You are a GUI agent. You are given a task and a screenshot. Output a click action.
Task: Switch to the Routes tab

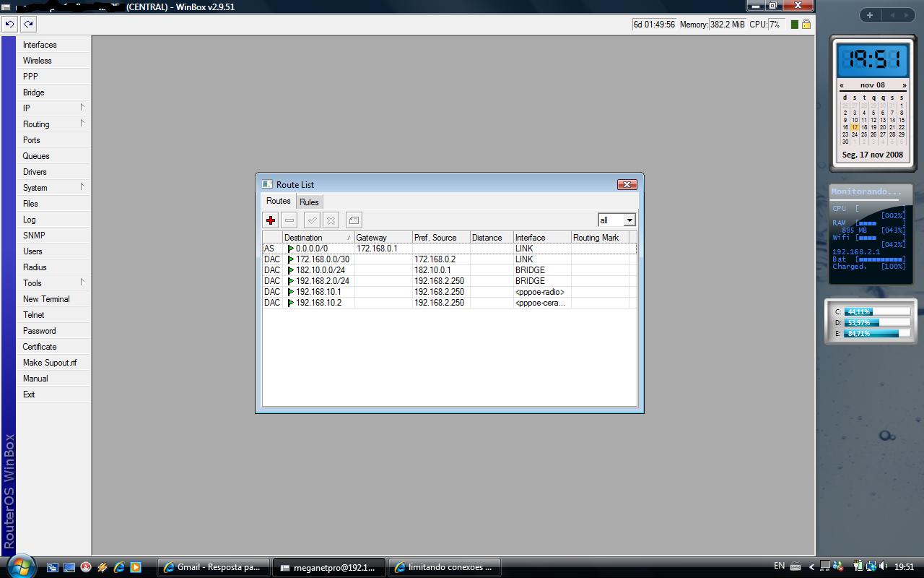point(279,202)
